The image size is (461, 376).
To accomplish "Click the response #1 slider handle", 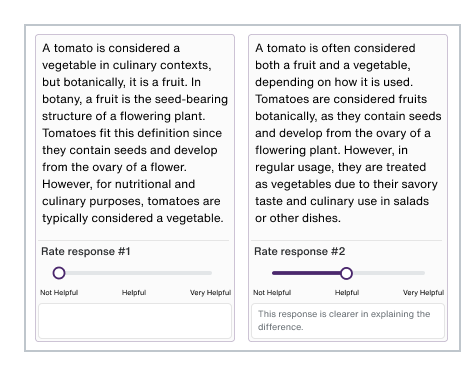I will click(59, 273).
